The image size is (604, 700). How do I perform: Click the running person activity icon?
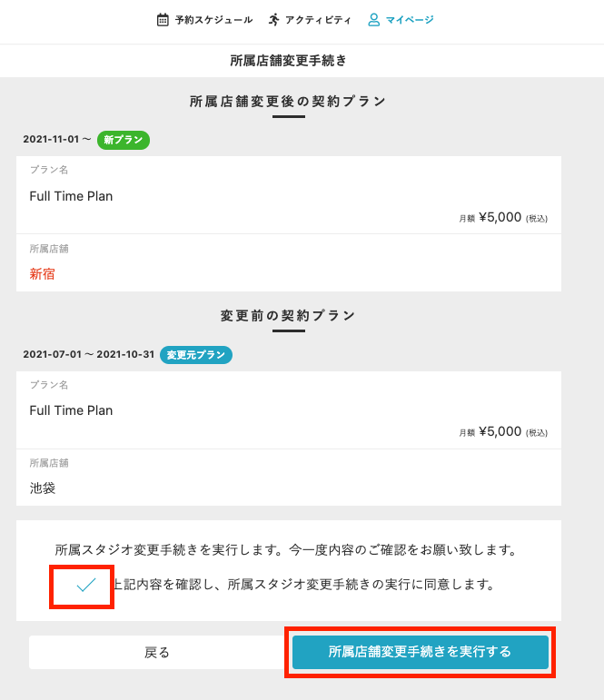pyautogui.click(x=274, y=19)
